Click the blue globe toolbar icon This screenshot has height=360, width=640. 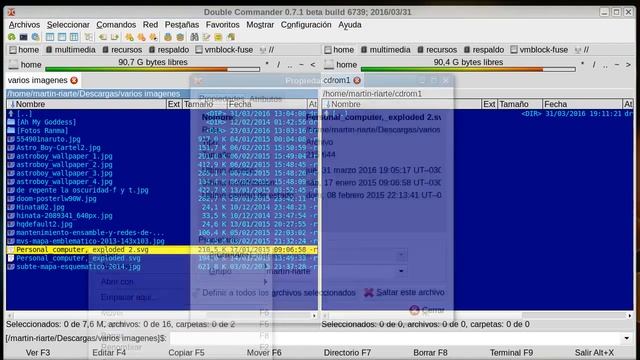pyautogui.click(x=36, y=37)
